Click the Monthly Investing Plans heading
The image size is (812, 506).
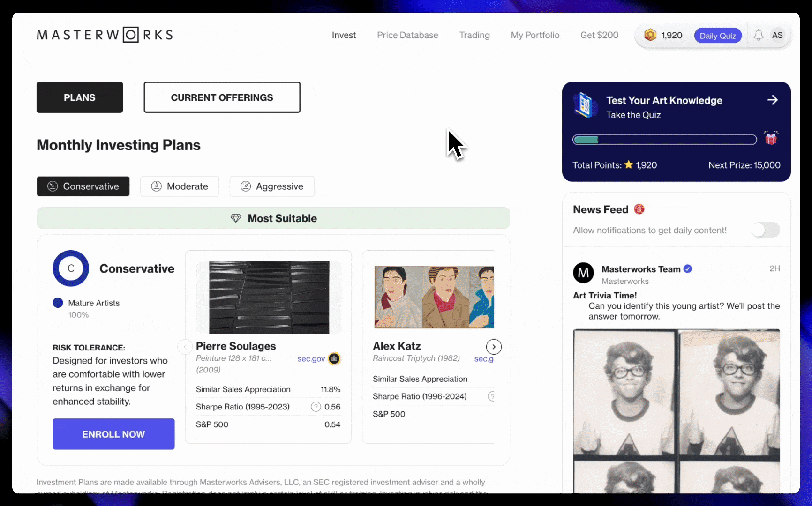(x=119, y=145)
